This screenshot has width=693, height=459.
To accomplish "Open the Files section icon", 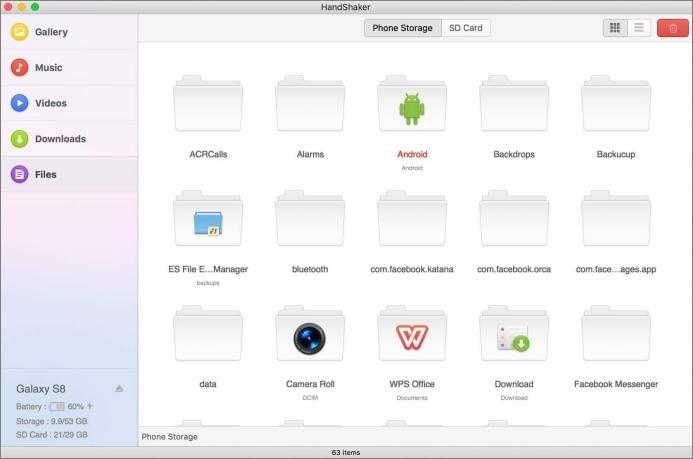I will [19, 174].
